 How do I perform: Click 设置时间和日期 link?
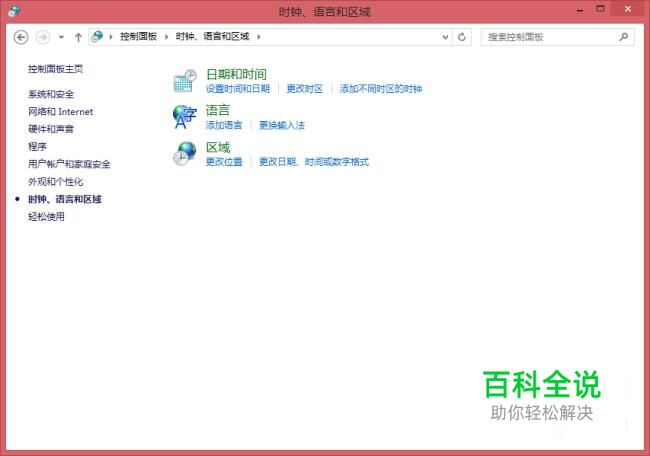[x=238, y=89]
